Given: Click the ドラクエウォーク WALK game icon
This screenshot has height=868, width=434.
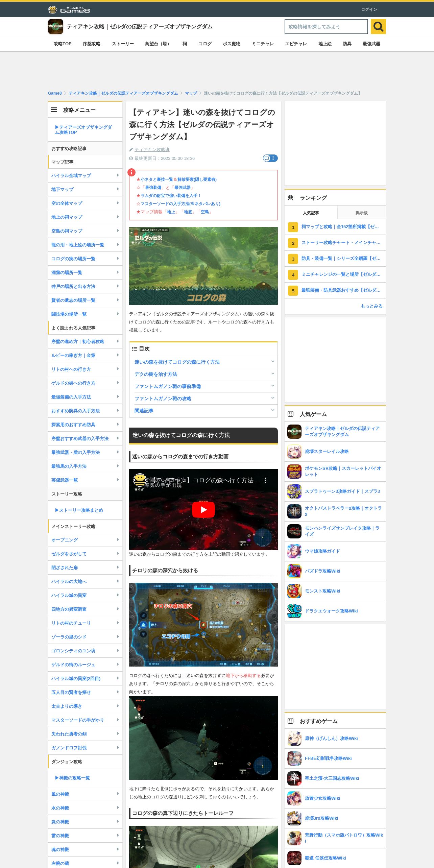Looking at the screenshot, I should (294, 611).
